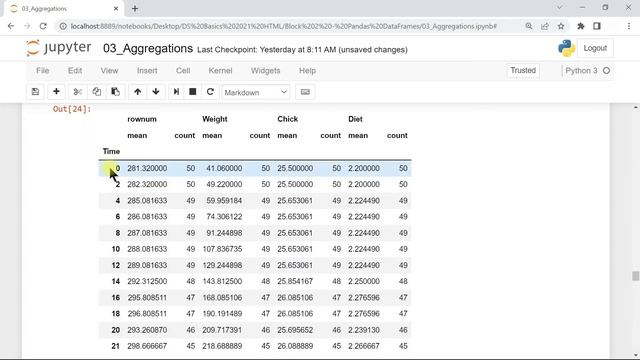Open a new browser tab
The width and height of the screenshot is (640, 360).
(135, 8)
